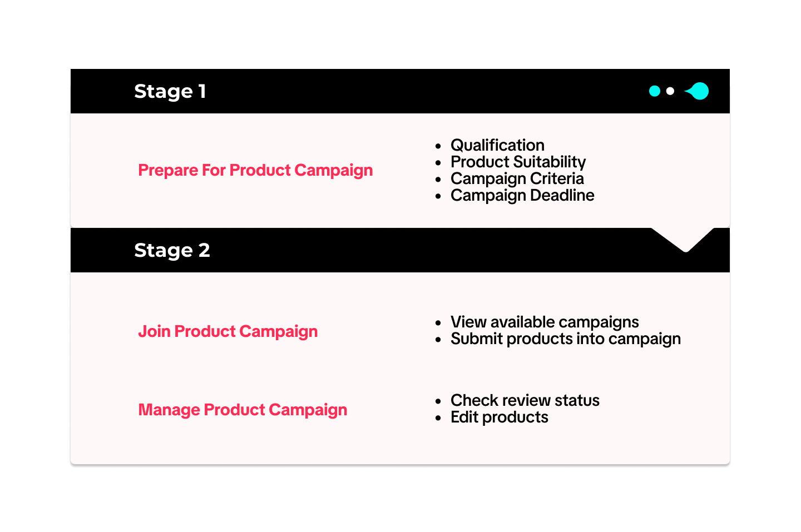The width and height of the screenshot is (801, 532).
Task: Open Join Product Campaign heading
Action: click(x=228, y=331)
